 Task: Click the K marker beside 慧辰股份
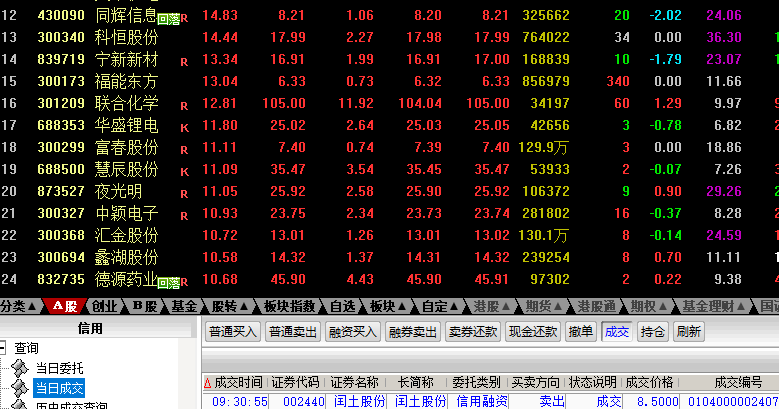184,172
